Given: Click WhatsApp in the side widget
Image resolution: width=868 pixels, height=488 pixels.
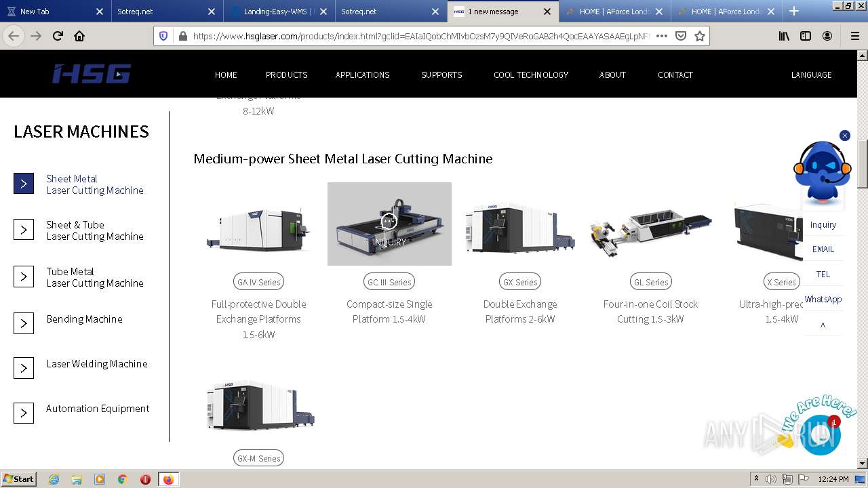Looking at the screenshot, I should tap(823, 299).
